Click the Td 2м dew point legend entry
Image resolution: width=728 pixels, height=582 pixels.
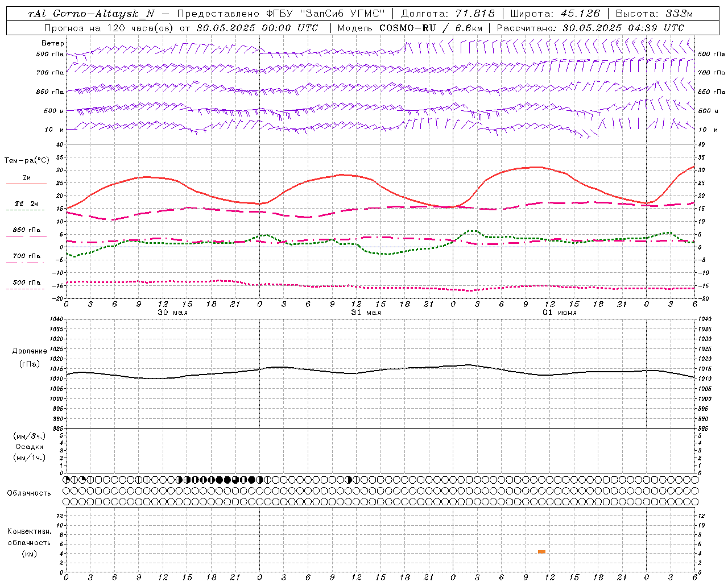[27, 203]
